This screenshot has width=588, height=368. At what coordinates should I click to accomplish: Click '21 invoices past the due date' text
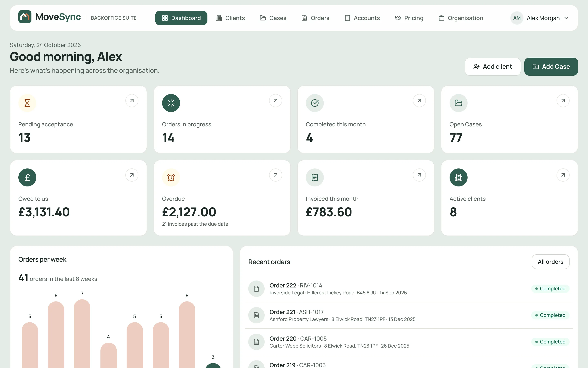tap(195, 224)
